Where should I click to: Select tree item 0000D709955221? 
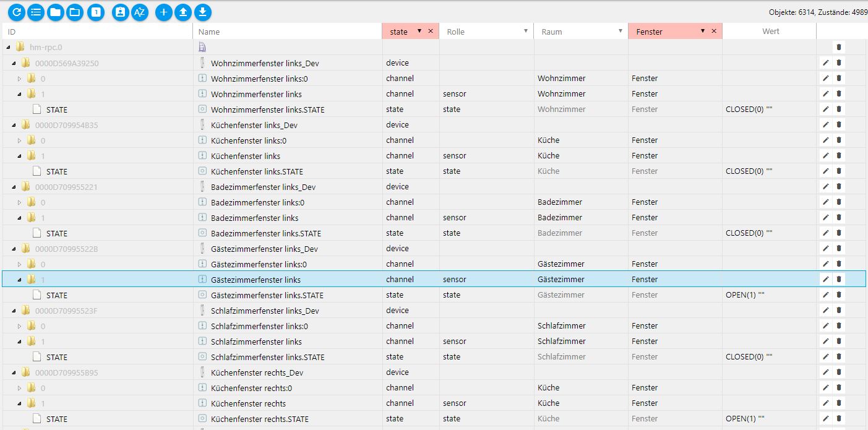coord(66,187)
